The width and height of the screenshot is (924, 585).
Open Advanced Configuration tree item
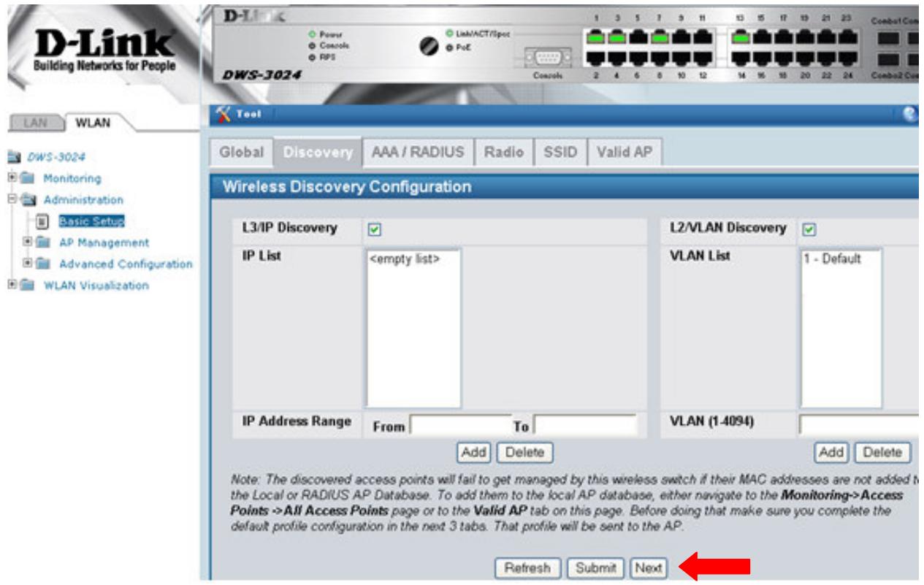[x=125, y=264]
